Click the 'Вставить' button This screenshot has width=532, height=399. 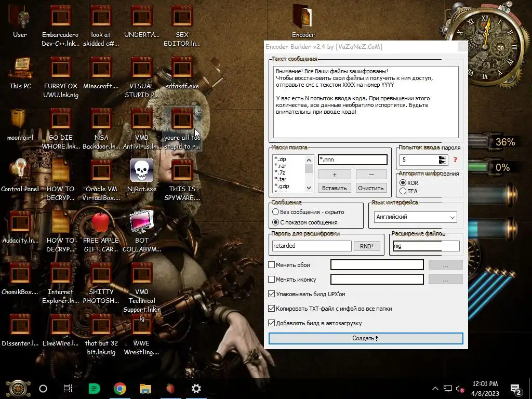point(335,188)
